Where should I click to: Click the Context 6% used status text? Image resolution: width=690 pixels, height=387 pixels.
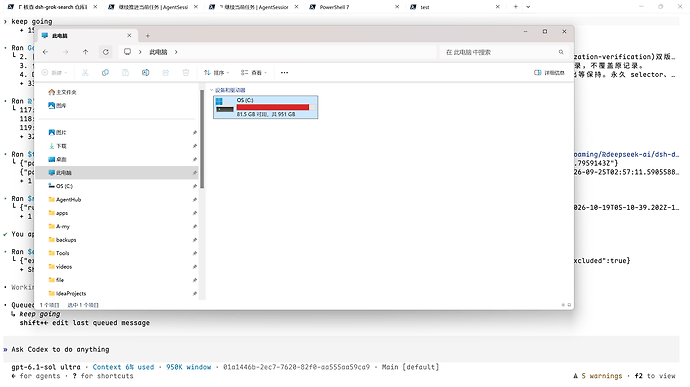[x=123, y=367]
